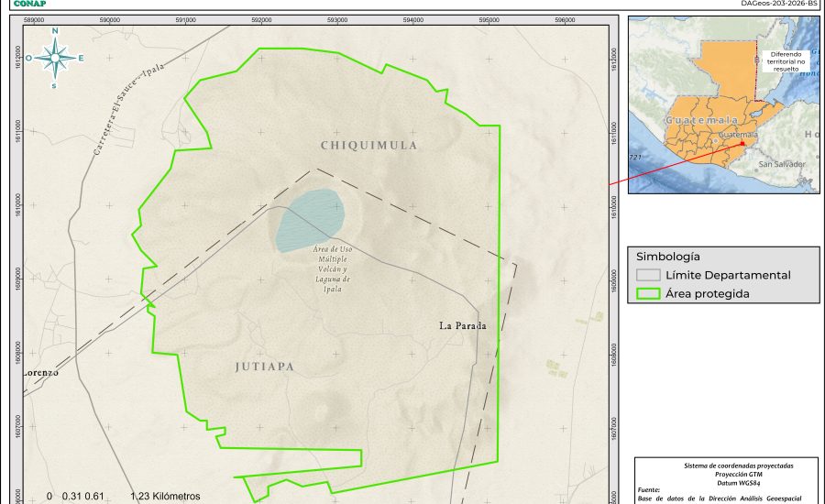Click the DAGeos-203-2026-BS document code
The image size is (825, 504).
point(778,4)
